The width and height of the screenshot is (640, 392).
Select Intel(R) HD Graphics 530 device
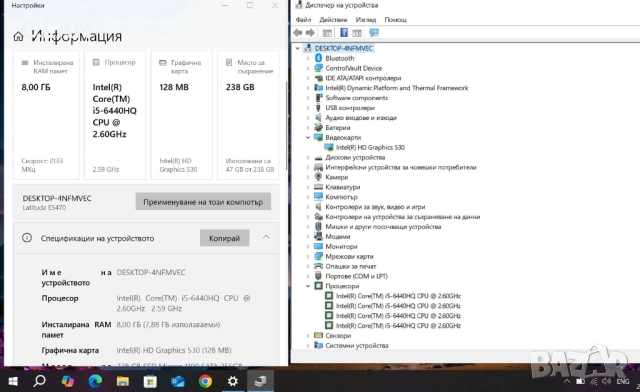(x=370, y=147)
